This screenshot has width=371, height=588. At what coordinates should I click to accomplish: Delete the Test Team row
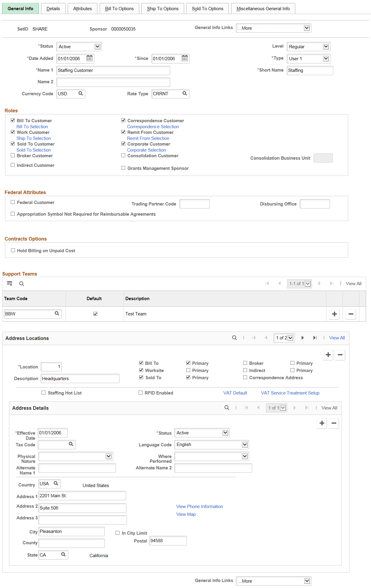coord(351,314)
